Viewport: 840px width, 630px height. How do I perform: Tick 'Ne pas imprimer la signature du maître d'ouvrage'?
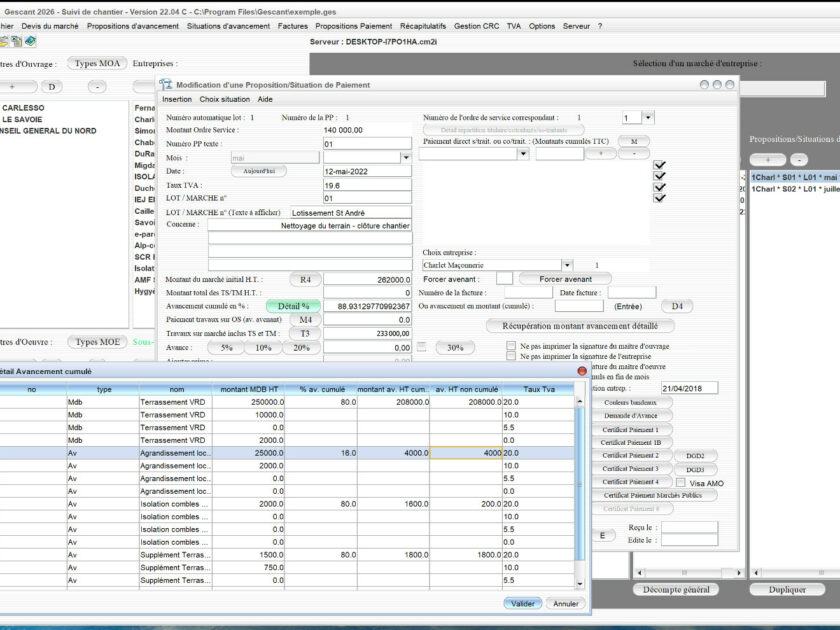coord(511,346)
